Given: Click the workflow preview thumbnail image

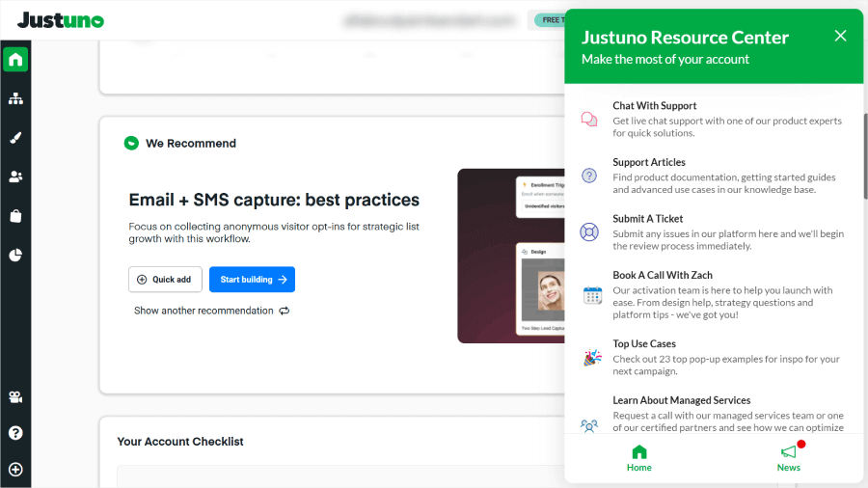Looking at the screenshot, I should (510, 257).
